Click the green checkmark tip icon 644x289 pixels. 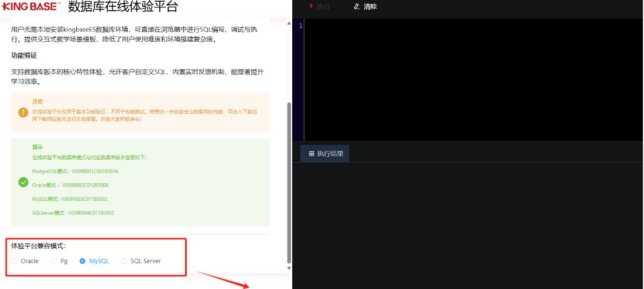click(23, 182)
